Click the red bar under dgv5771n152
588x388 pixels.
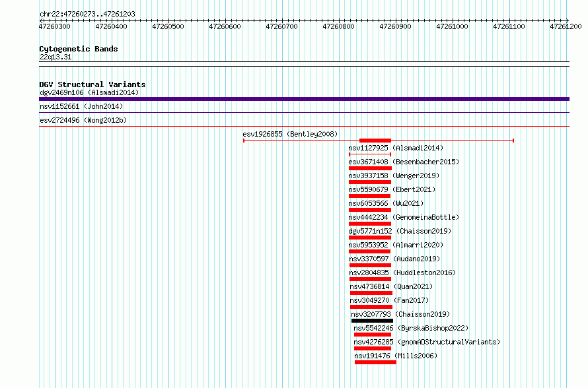coord(370,238)
